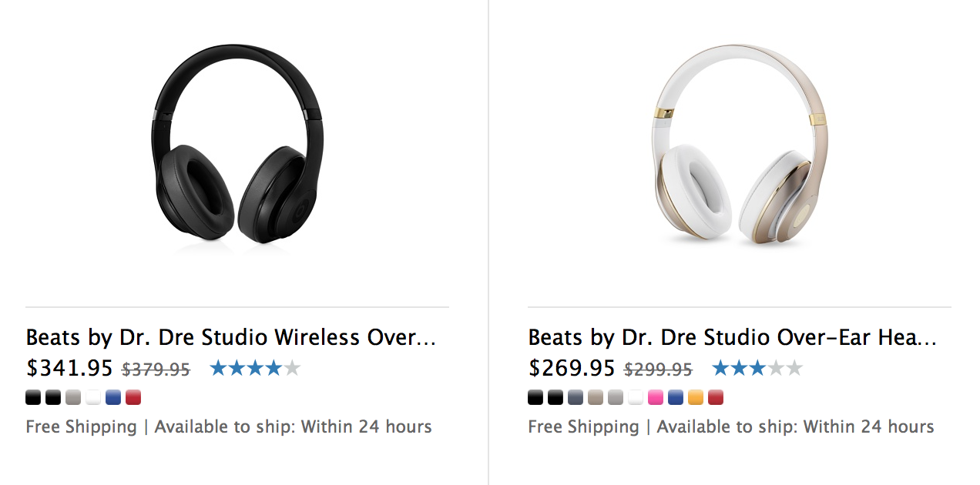
Task: Open the Beats Studio Over-Ear Headphones title
Action: coord(733,337)
